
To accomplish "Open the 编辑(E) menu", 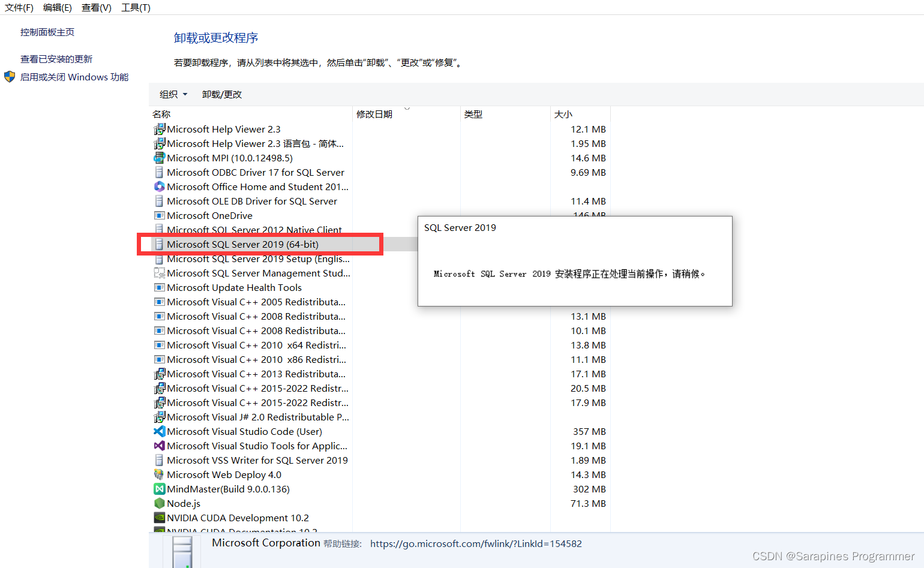I will (x=58, y=8).
